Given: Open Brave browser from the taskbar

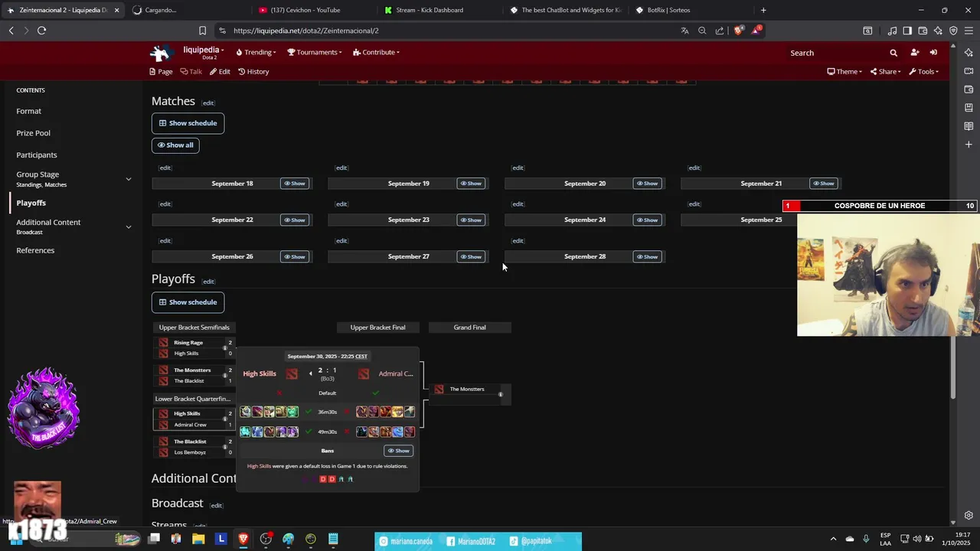Looking at the screenshot, I should point(243,539).
